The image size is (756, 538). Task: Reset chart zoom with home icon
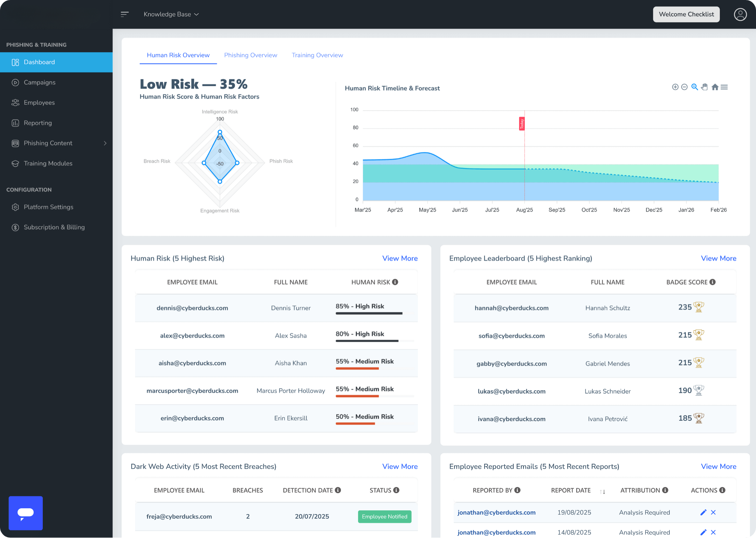point(715,87)
